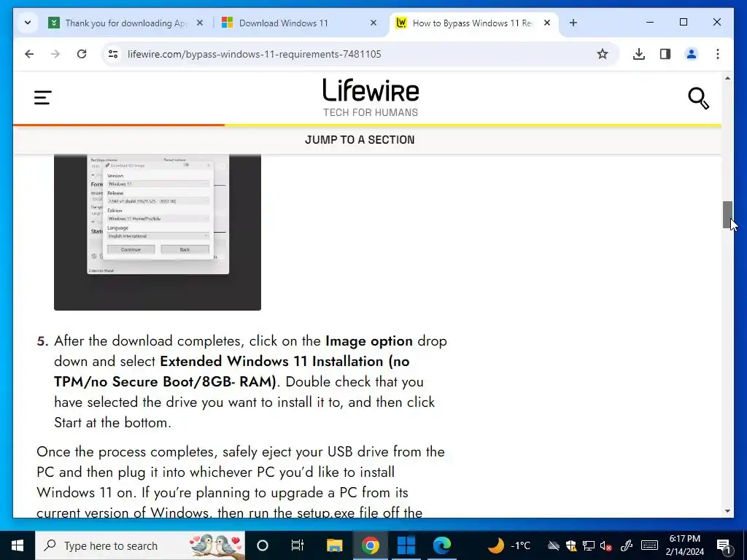747x560 pixels.
Task: Close the 'Thank you for downloading' tab
Action: point(200,23)
